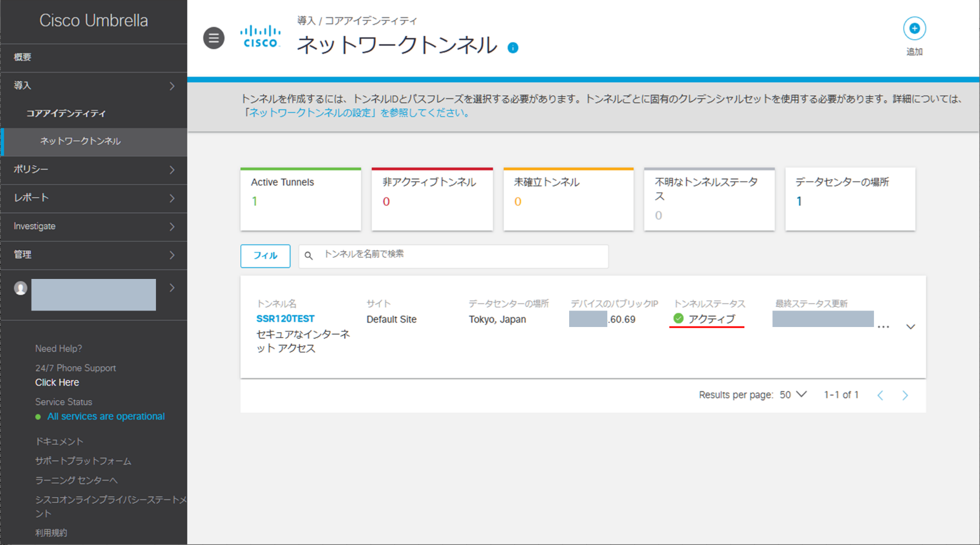
Task: Open the three-dot menu for SSR120TEST
Action: [x=883, y=327]
